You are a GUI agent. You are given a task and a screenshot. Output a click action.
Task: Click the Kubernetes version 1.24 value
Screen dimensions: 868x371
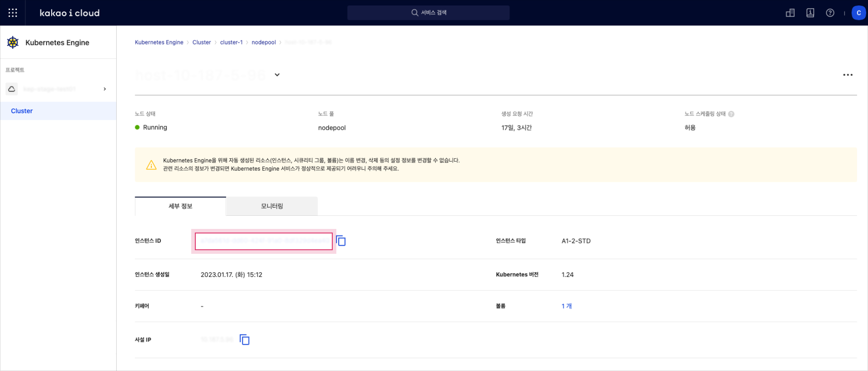567,275
